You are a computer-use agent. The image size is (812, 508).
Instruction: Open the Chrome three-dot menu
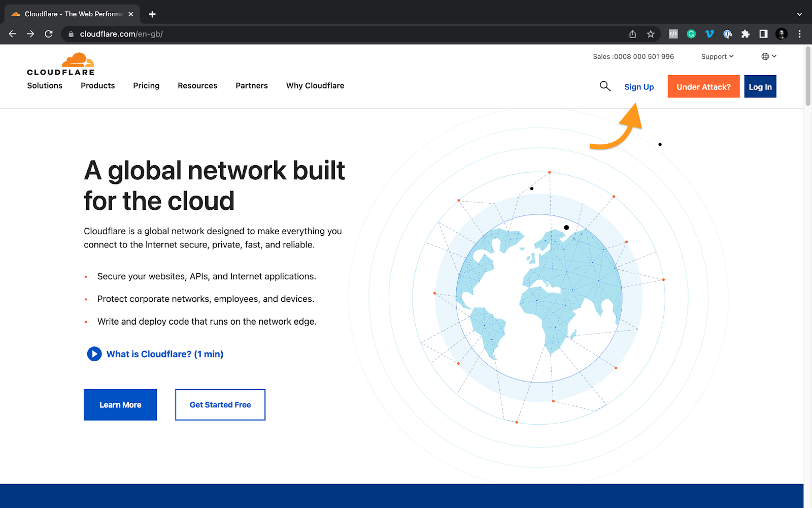tap(799, 34)
